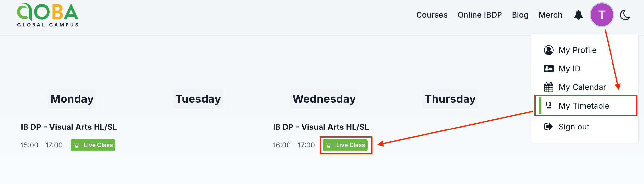The width and height of the screenshot is (644, 184).
Task: Go to Online IBDP
Action: [x=480, y=15]
